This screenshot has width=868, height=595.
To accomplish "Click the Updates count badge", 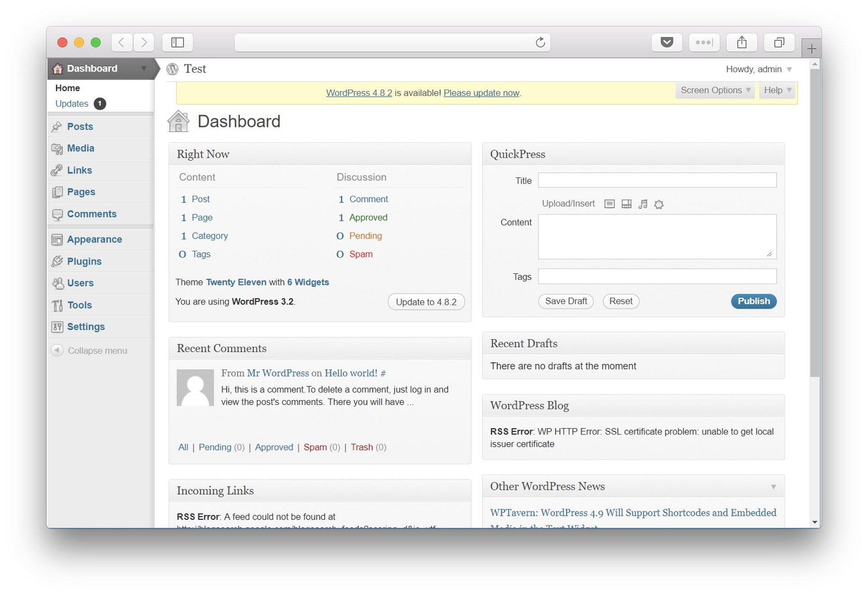I will (100, 104).
